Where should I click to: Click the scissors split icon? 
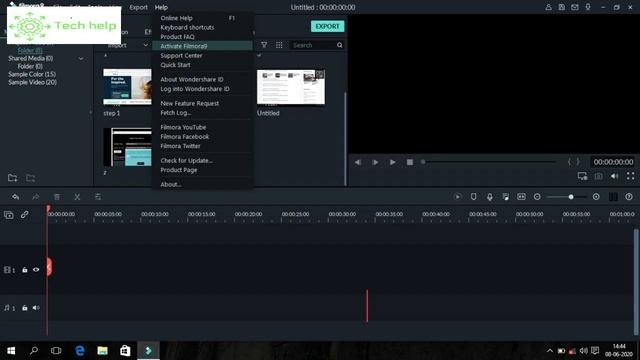point(77,197)
